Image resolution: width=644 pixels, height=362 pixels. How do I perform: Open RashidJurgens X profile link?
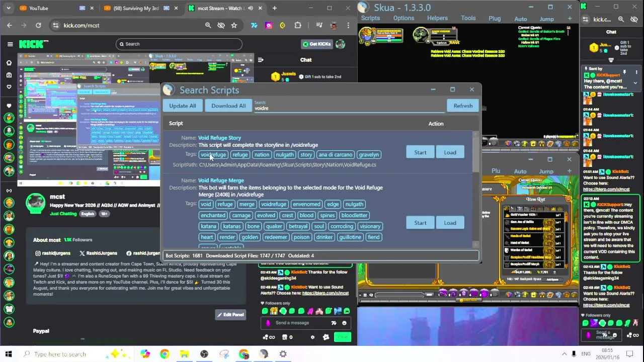pyautogui.click(x=98, y=253)
